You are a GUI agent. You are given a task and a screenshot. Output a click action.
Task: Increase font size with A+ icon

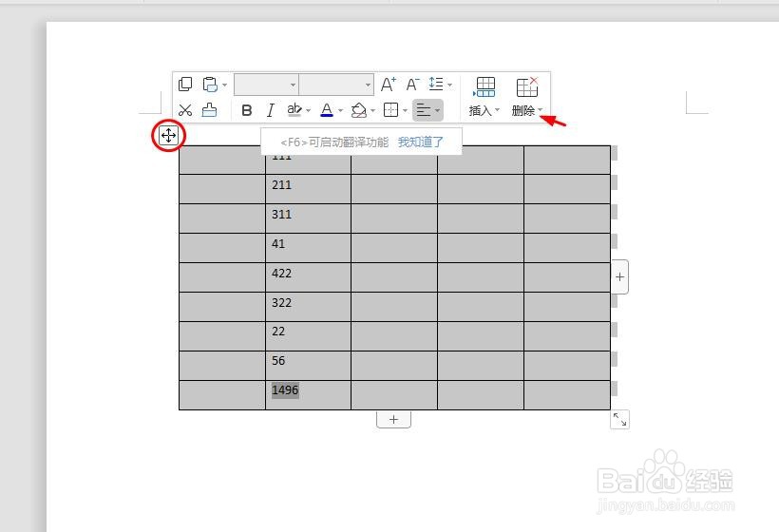pyautogui.click(x=388, y=85)
